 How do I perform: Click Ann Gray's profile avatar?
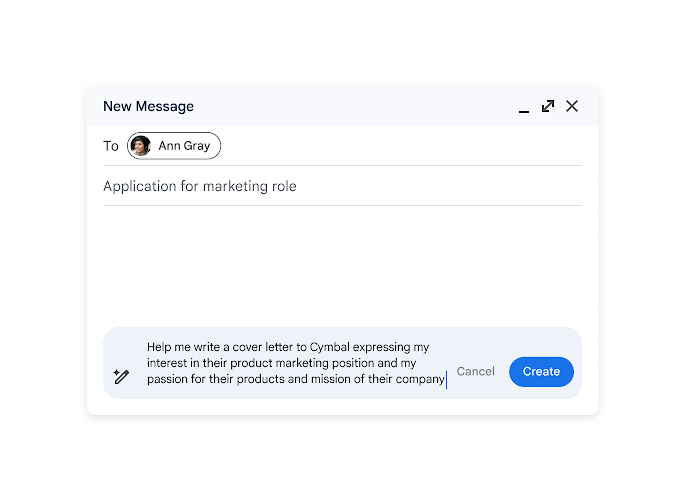click(x=140, y=146)
